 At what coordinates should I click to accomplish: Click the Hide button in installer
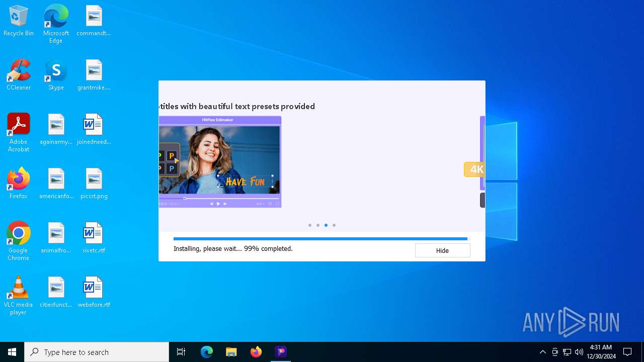click(442, 250)
